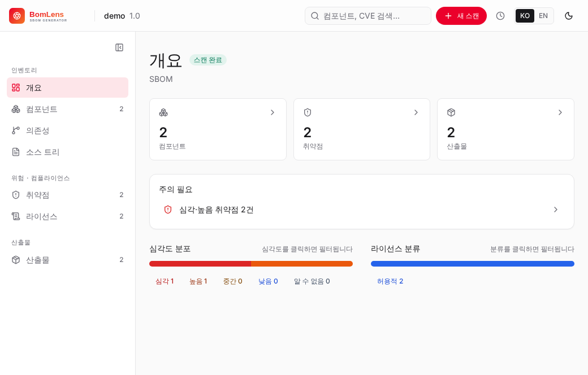Screen dimensions: 588x375
Task: Click the 라이선스 분류 heading
Action: [x=395, y=248]
